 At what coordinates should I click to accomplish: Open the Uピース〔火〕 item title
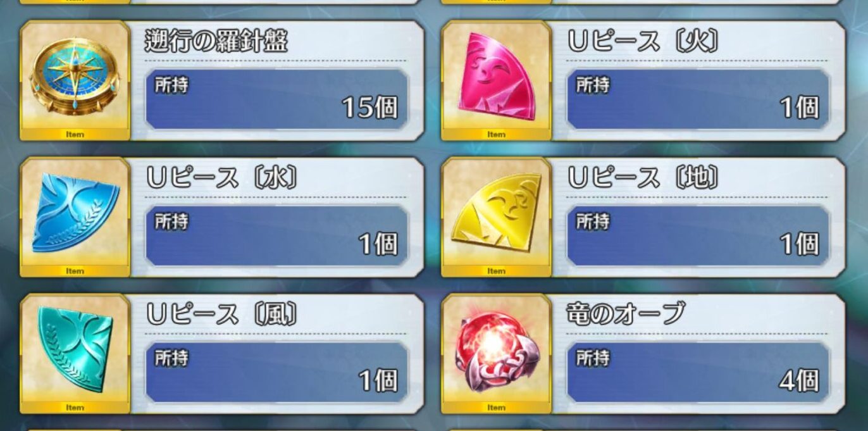(x=643, y=42)
